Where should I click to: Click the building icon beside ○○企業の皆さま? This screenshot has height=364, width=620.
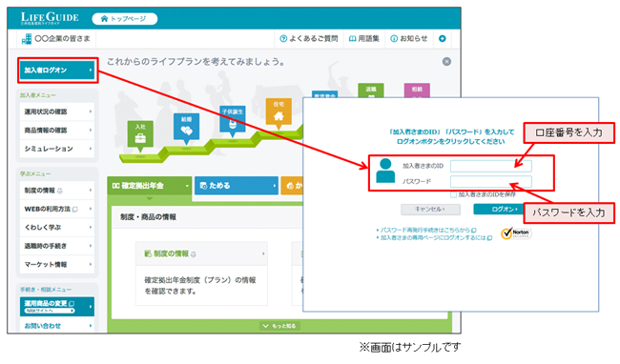click(26, 39)
